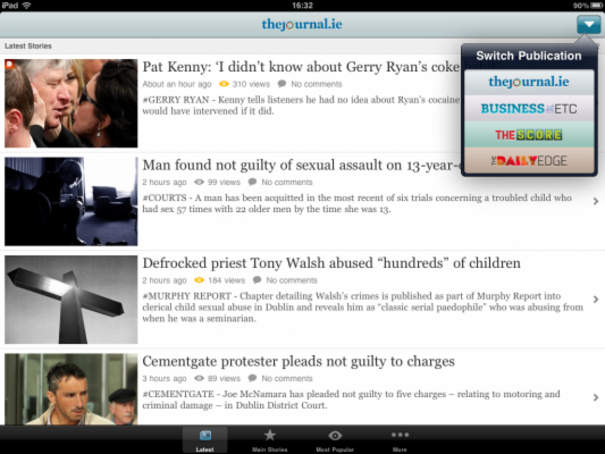
Task: Select thejournal.ie in Switch Publication list
Action: [529, 82]
